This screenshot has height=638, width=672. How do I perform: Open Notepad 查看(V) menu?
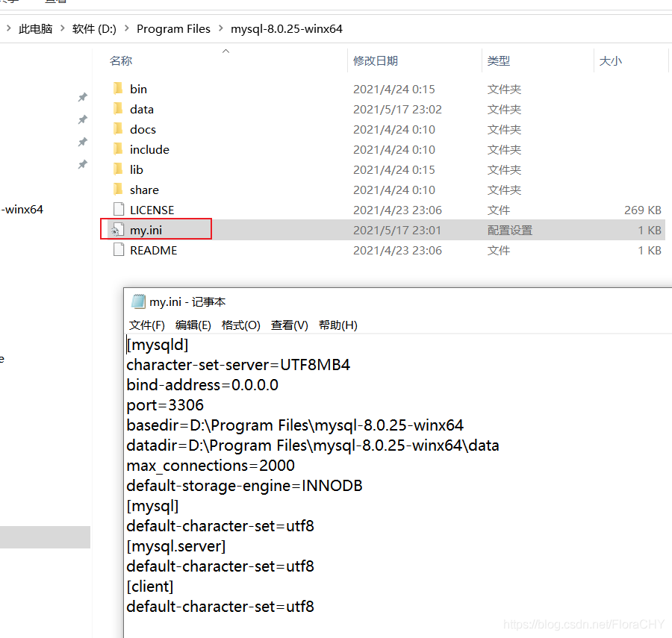tap(289, 325)
